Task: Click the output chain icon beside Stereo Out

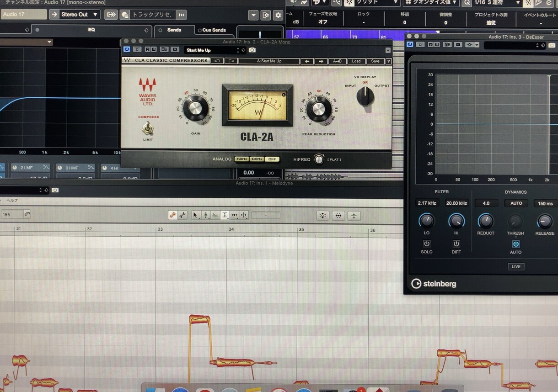Action: [111, 15]
